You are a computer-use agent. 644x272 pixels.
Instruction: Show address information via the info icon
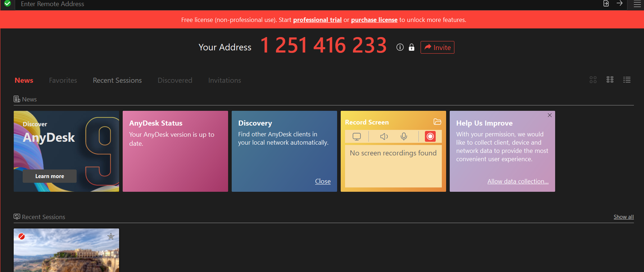(x=400, y=47)
